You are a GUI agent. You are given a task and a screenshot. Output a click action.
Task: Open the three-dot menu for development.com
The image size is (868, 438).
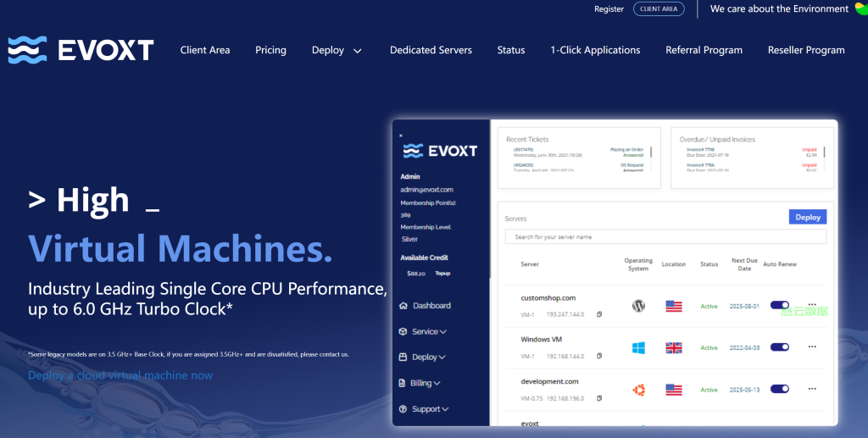coord(812,389)
